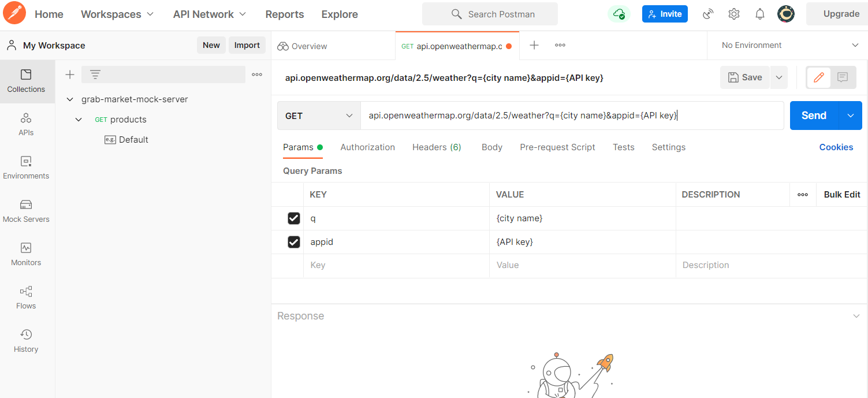Viewport: 868px width, 398px height.
Task: Open the Tests tab
Action: [624, 147]
